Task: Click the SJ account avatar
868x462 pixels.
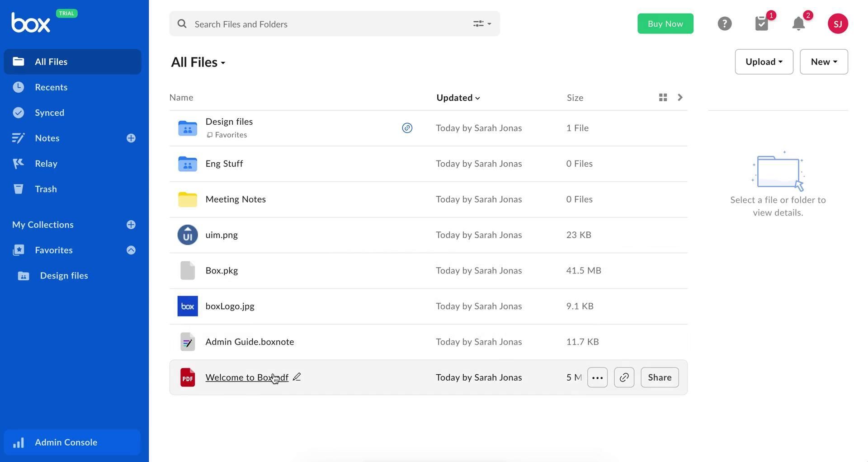Action: point(837,24)
